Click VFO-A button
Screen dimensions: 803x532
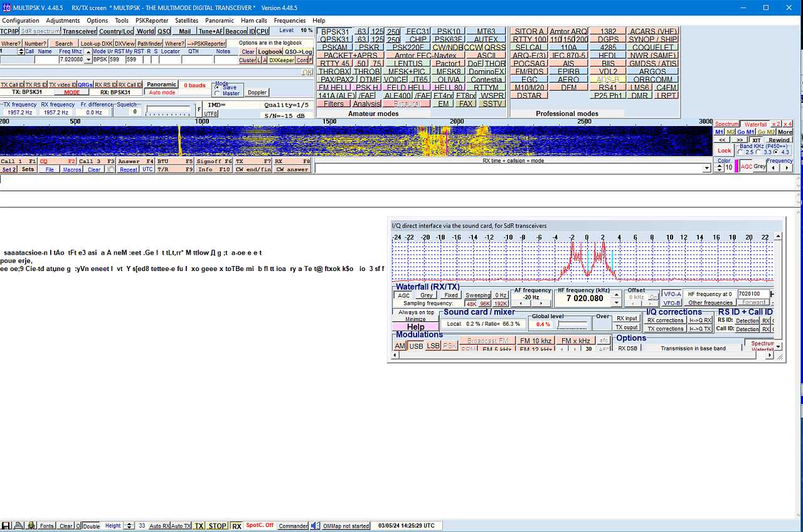[672, 294]
